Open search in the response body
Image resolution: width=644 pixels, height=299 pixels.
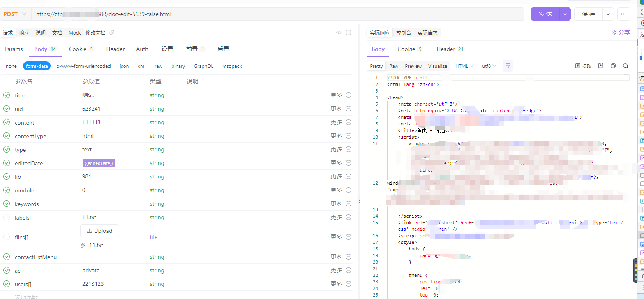[626, 66]
